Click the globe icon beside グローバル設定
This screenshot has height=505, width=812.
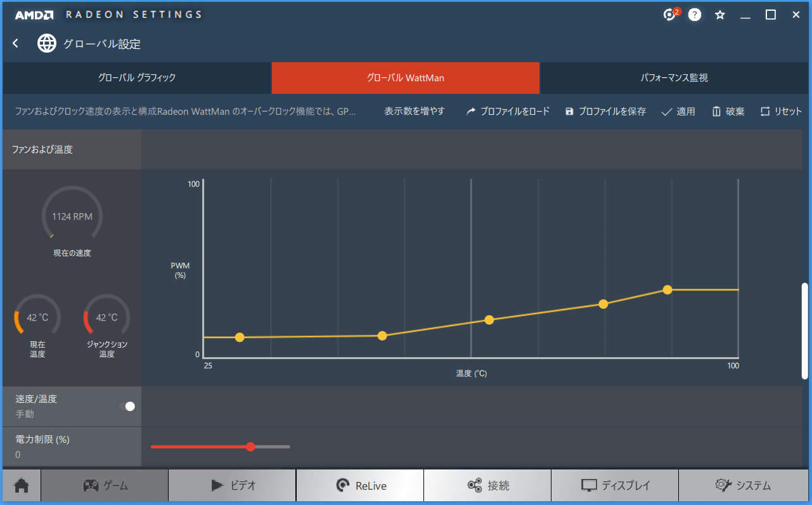click(47, 43)
